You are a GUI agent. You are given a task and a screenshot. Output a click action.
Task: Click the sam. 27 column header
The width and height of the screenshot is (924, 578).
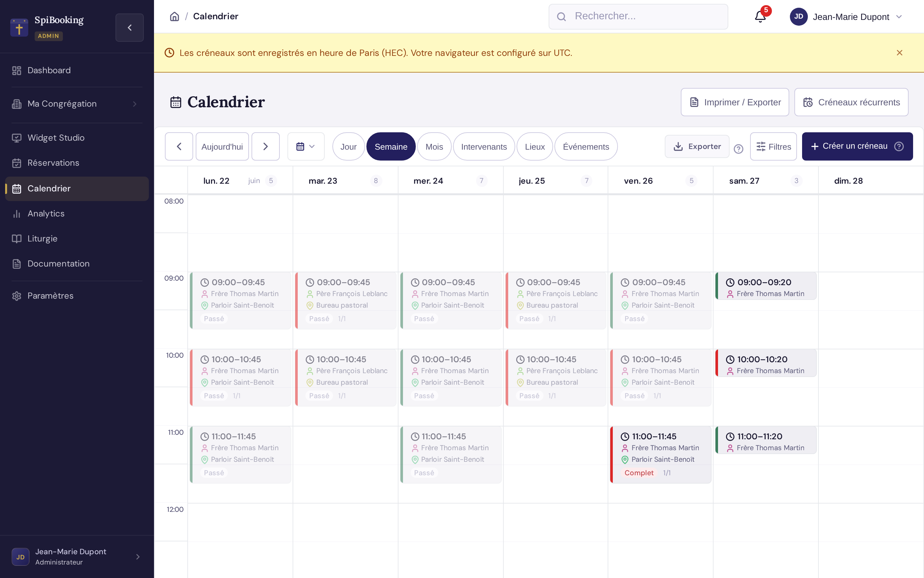pyautogui.click(x=766, y=181)
